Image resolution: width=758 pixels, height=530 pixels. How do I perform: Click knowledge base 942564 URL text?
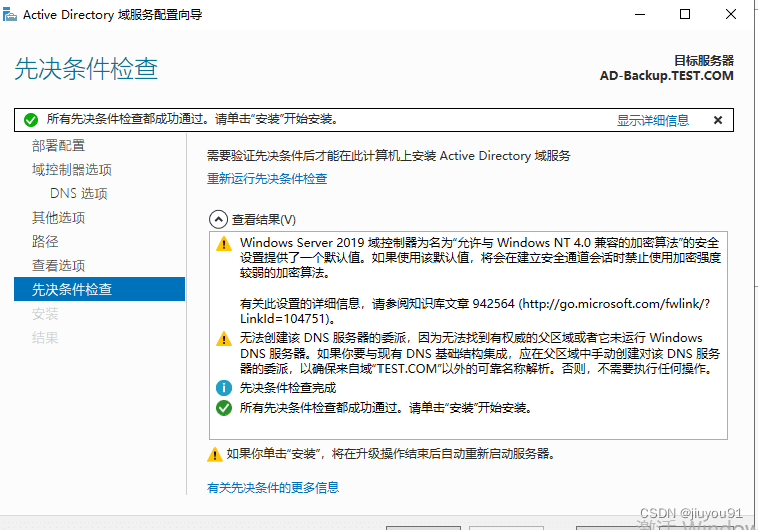pos(475,311)
